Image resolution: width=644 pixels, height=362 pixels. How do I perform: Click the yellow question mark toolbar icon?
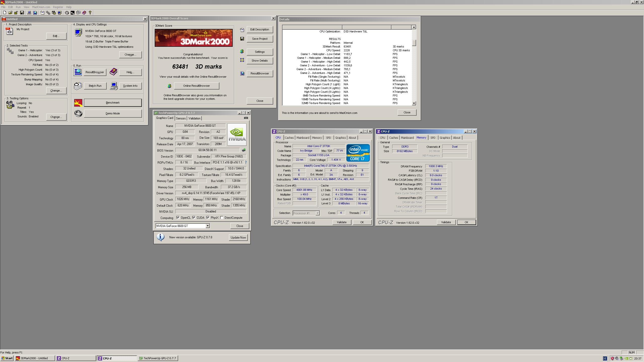pos(90,13)
